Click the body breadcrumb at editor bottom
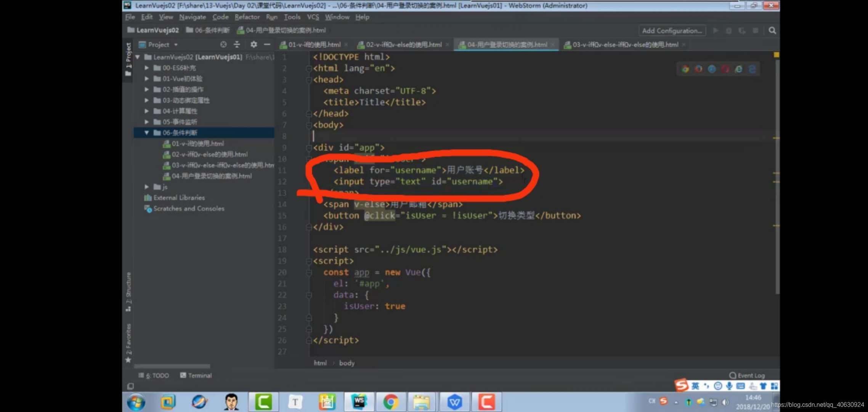 pyautogui.click(x=347, y=363)
